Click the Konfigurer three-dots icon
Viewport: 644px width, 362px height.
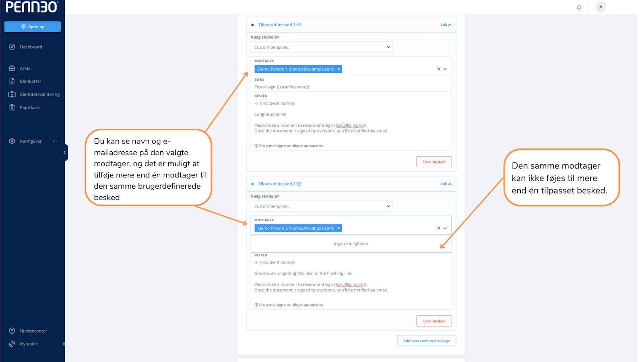click(x=55, y=141)
